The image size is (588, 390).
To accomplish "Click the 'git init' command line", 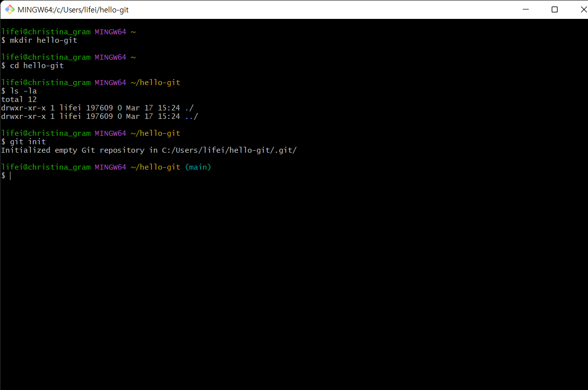I will click(23, 142).
